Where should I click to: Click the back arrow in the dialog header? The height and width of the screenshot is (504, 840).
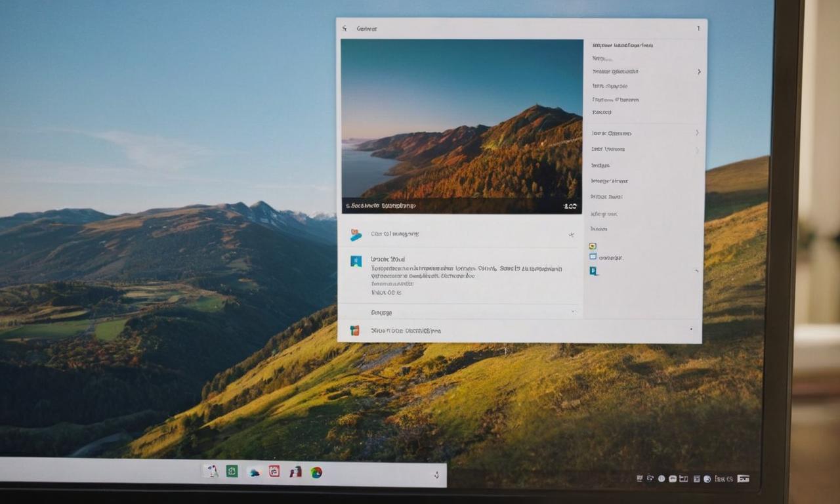(x=344, y=28)
